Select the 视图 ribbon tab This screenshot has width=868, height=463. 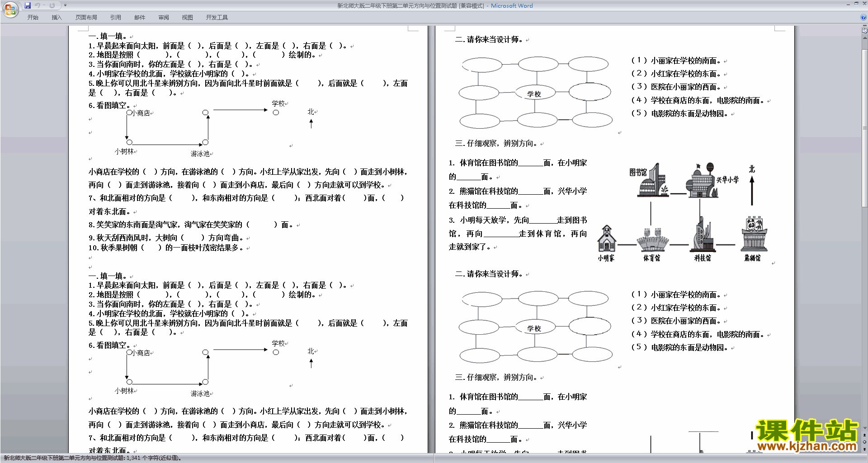(188, 18)
